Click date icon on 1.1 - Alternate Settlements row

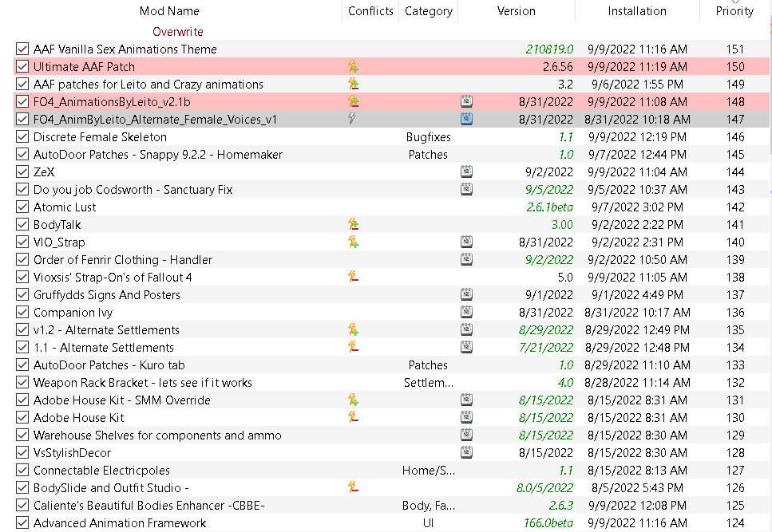tap(466, 347)
